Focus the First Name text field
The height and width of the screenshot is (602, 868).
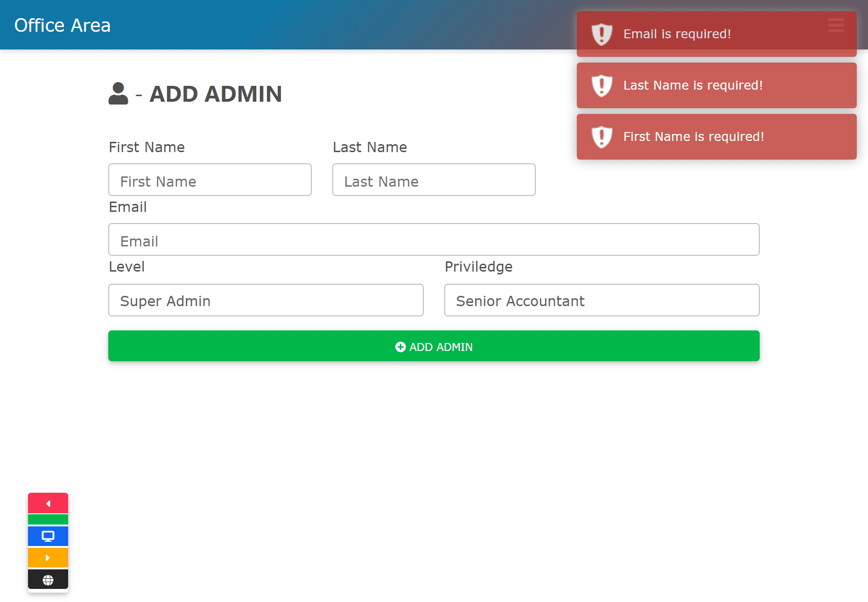(210, 180)
